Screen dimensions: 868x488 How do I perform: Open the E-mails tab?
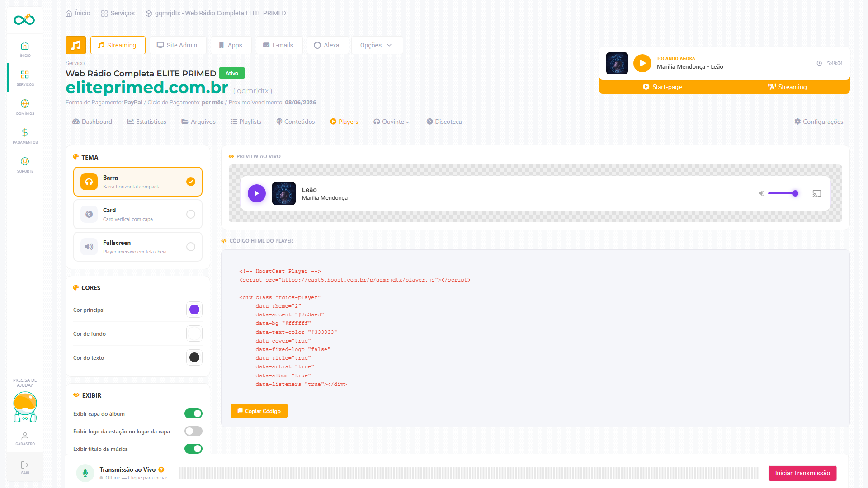click(279, 45)
